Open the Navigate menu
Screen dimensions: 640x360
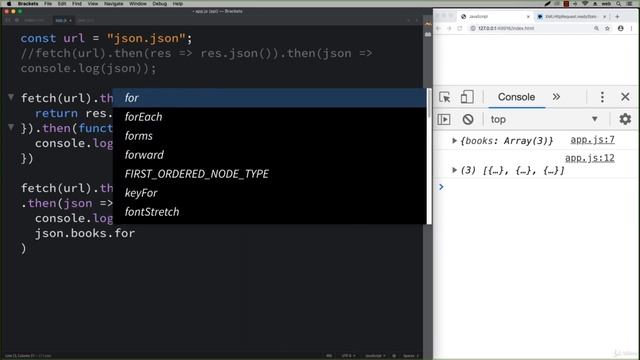[113, 4]
